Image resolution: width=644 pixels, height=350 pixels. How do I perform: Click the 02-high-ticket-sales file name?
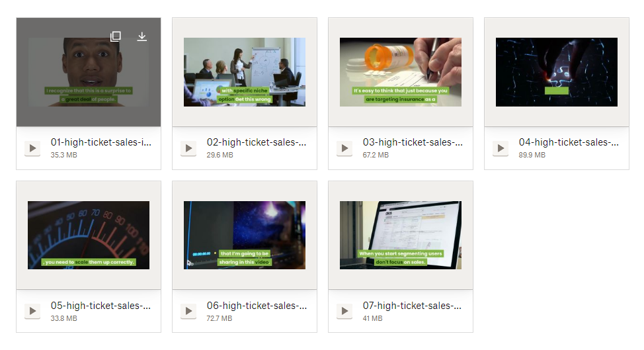click(x=257, y=142)
